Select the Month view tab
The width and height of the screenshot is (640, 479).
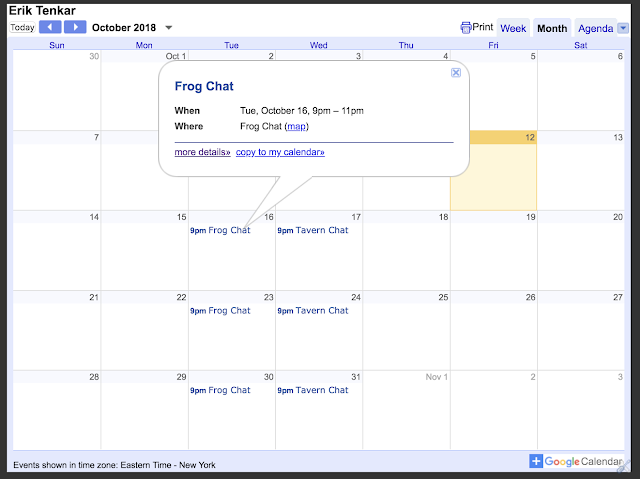(552, 28)
